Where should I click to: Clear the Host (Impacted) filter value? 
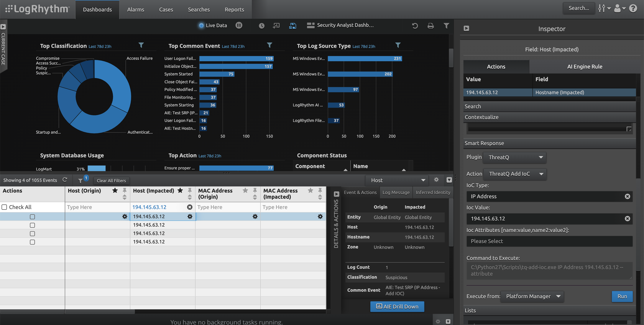pos(190,207)
